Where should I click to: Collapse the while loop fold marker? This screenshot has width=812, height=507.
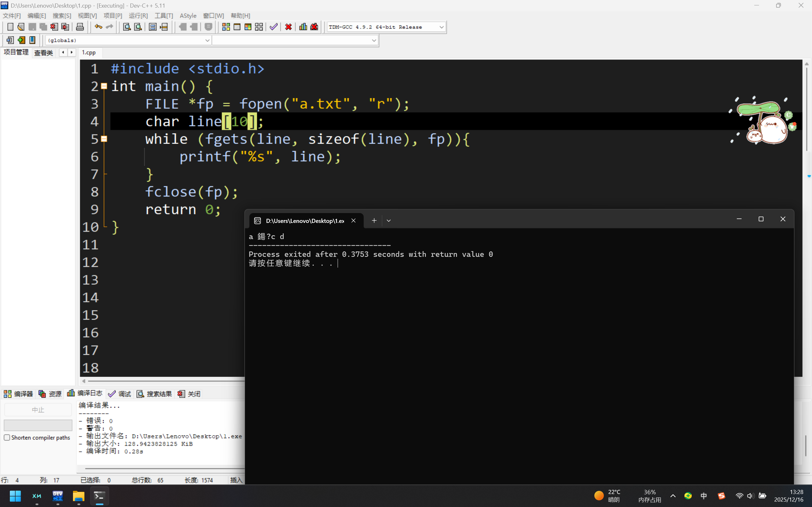[x=104, y=139]
